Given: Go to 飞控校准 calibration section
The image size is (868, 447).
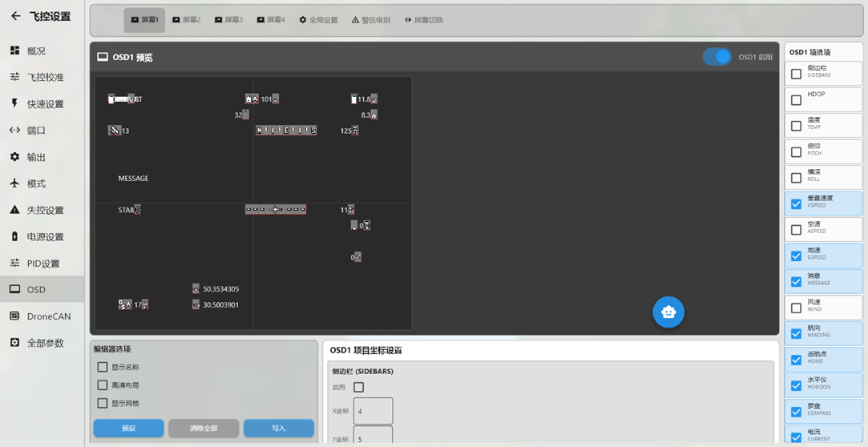Looking at the screenshot, I should pyautogui.click(x=45, y=77).
